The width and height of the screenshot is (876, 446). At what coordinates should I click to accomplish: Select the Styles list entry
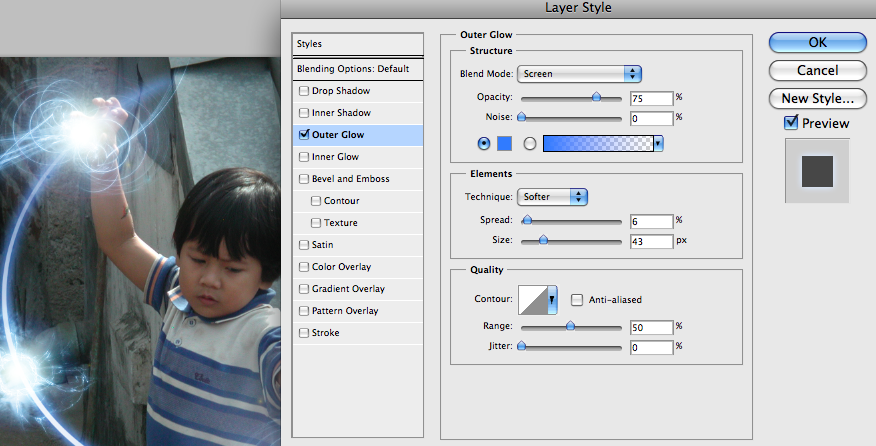click(358, 44)
